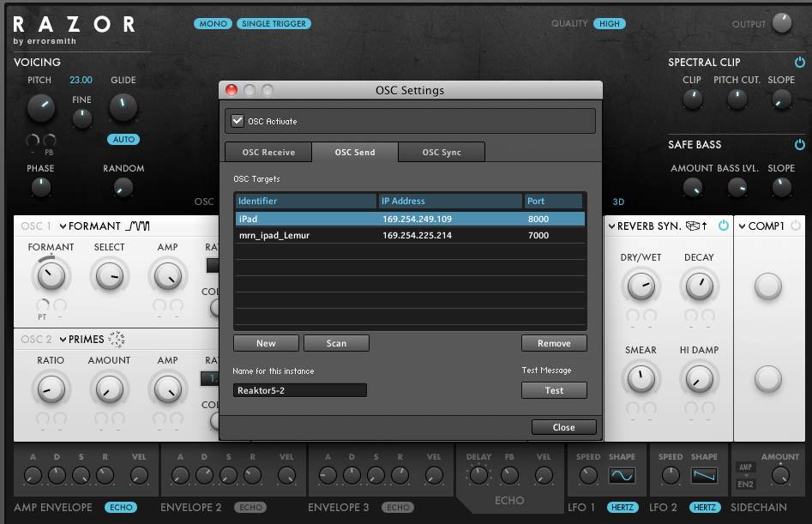Switch to the OSC Receive tab

click(x=268, y=153)
